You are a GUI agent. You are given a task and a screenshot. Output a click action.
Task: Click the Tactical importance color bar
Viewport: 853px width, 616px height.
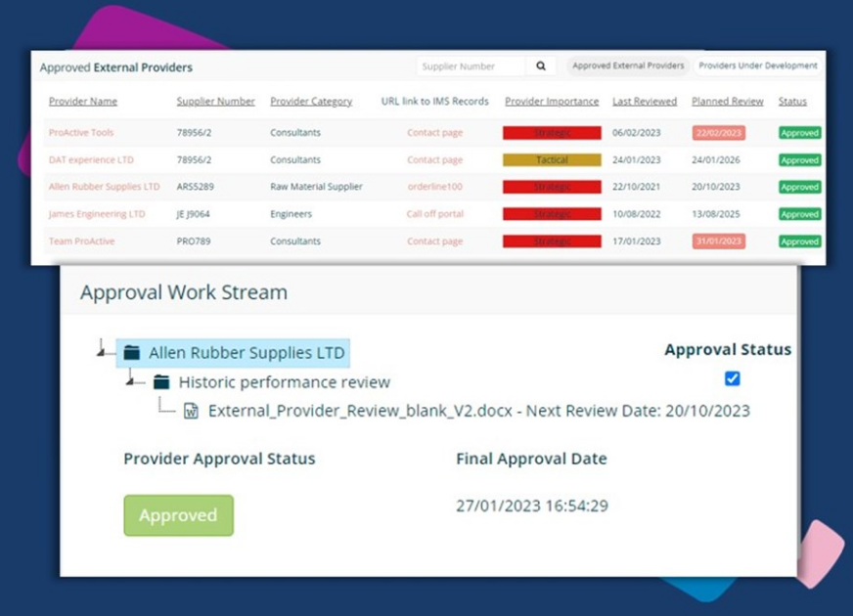[x=552, y=160]
